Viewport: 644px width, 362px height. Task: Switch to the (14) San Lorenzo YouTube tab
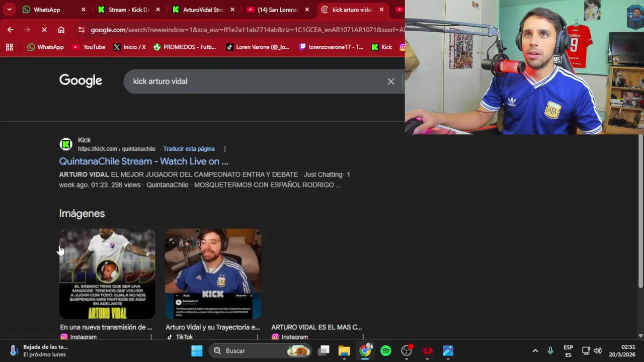pyautogui.click(x=278, y=10)
